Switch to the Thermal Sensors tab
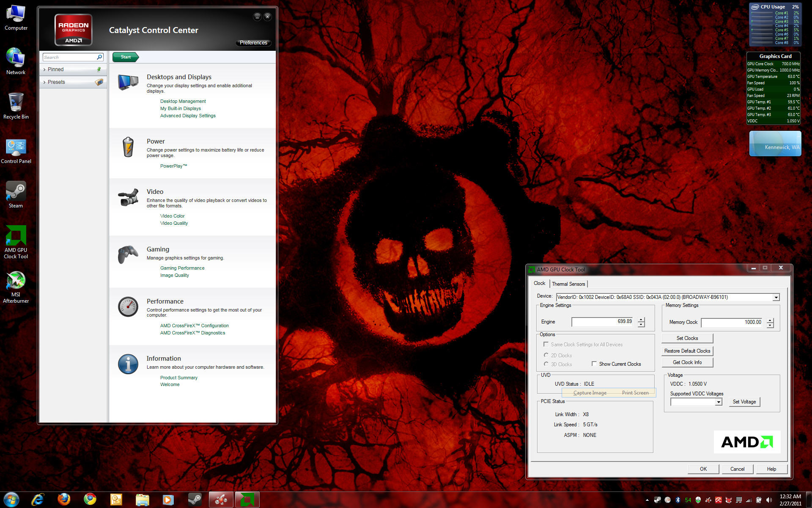Screen dimensions: 812x508 click(x=568, y=284)
